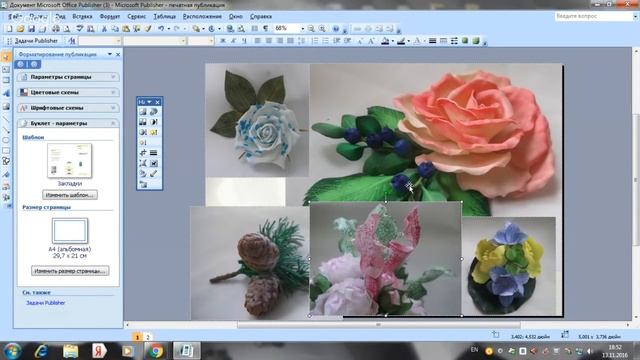Apply bold formatting (Ж)
The width and height of the screenshot is (640, 360).
pyautogui.click(x=223, y=41)
